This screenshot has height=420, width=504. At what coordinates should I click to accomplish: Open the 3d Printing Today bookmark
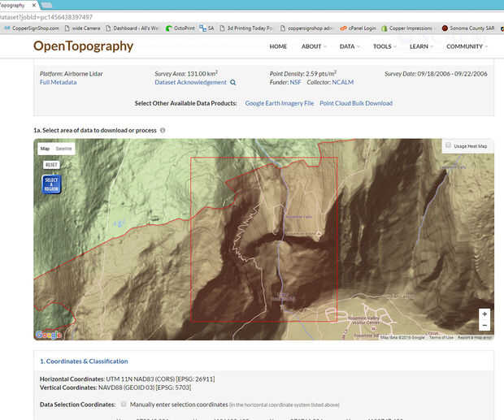(246, 28)
